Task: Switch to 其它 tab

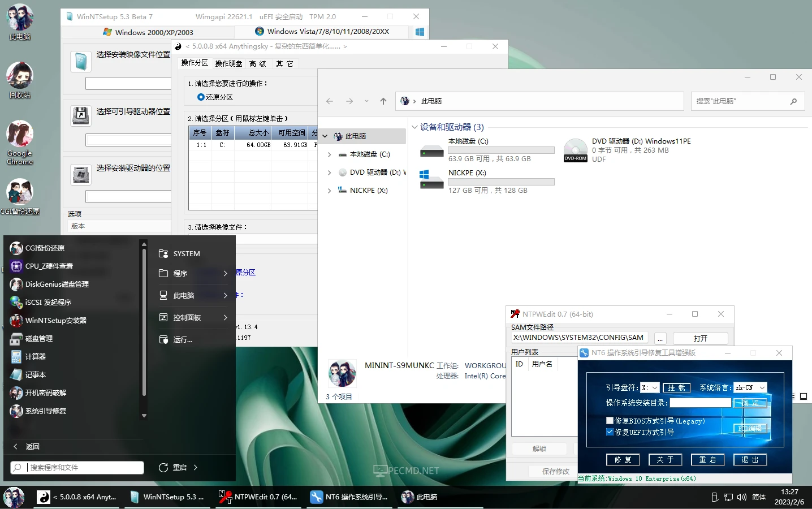Action: click(x=284, y=63)
